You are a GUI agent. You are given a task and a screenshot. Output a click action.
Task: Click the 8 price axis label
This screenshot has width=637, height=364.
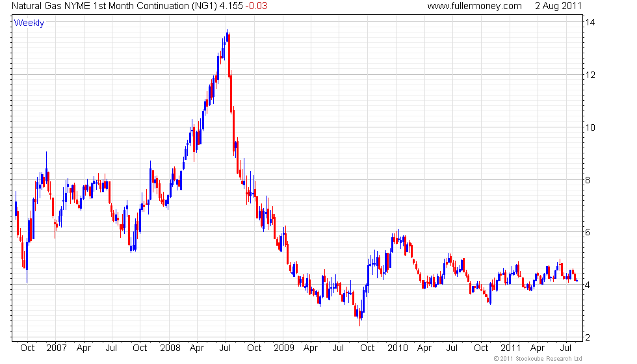pyautogui.click(x=588, y=180)
